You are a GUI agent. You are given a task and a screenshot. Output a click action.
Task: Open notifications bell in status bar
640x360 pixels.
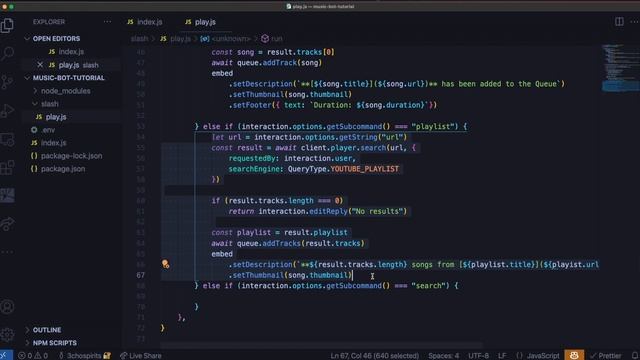635,356
